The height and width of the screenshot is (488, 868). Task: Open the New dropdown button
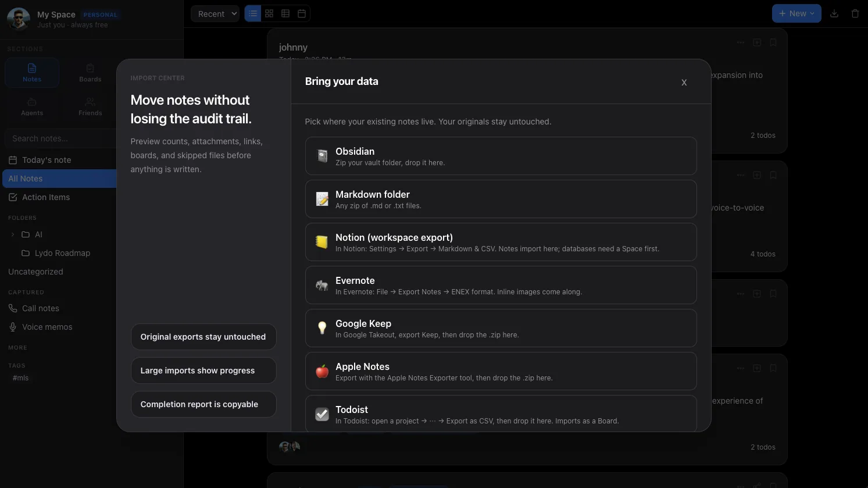796,13
